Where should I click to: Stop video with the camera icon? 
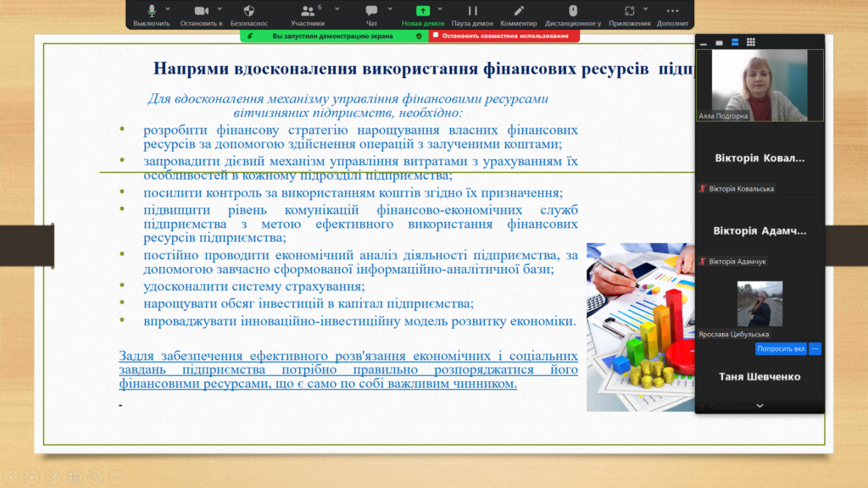tap(201, 15)
